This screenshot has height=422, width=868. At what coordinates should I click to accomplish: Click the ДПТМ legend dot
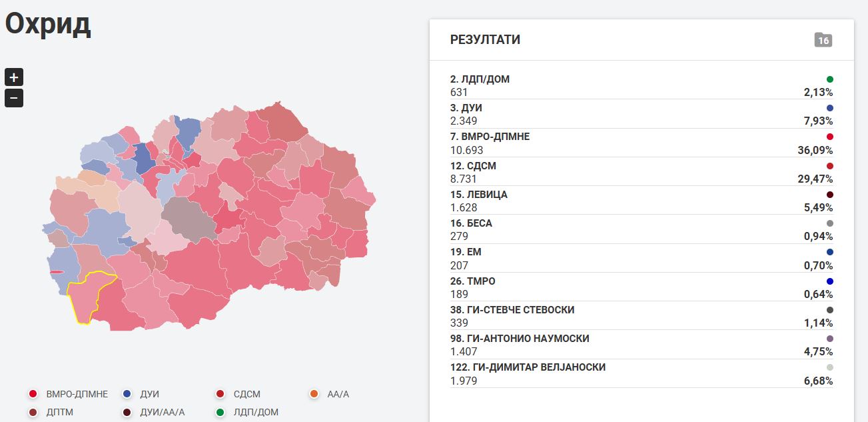point(33,412)
